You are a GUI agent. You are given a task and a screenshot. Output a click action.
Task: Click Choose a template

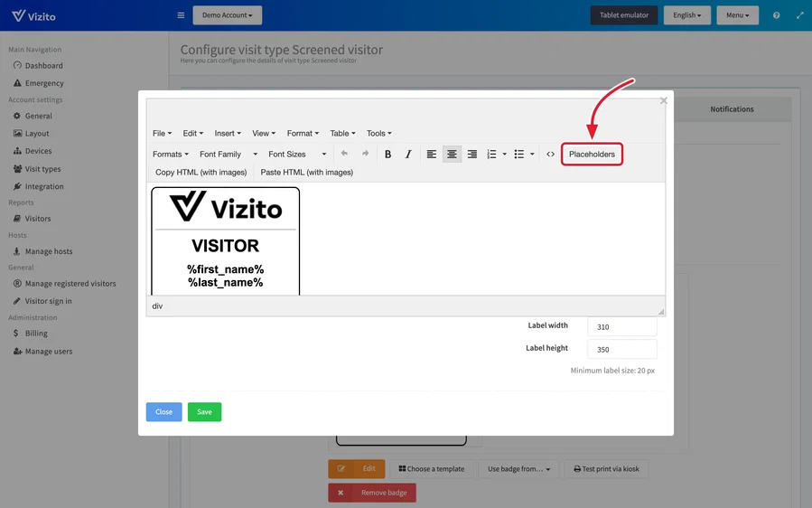pos(432,469)
